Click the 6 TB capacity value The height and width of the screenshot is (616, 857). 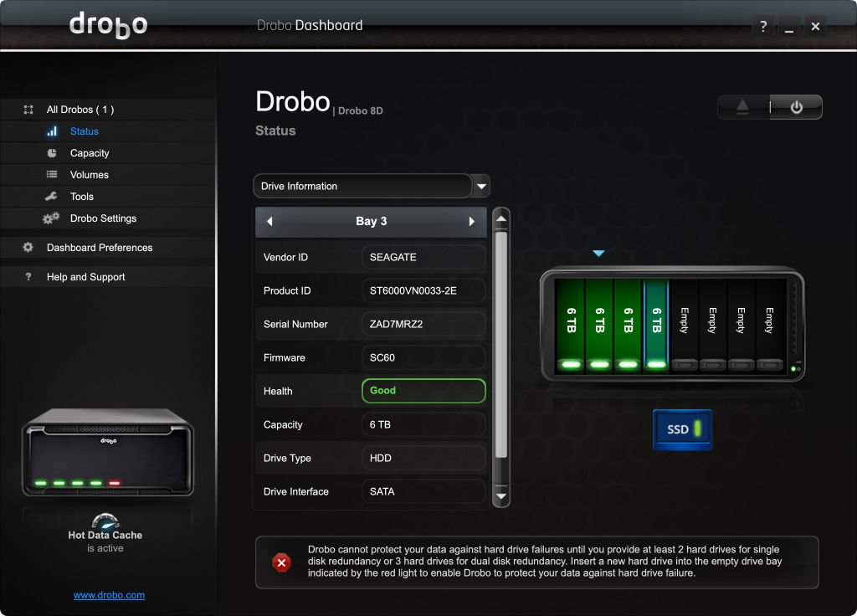click(423, 424)
